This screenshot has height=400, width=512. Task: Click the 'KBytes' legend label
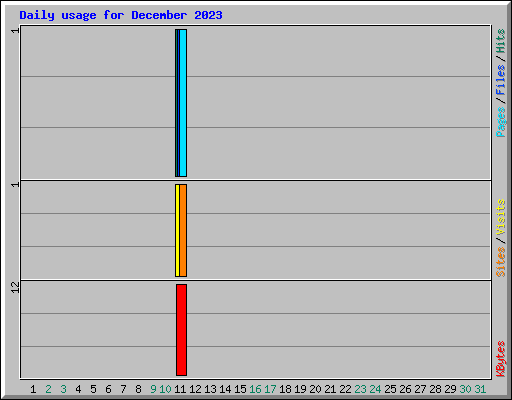[500, 359]
